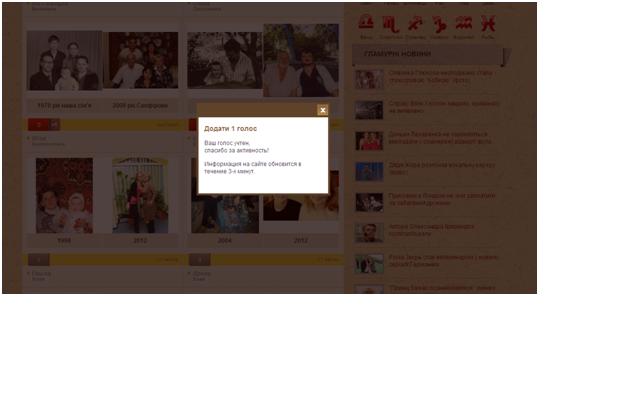Image resolution: width=640 pixels, height=400 pixels.
Task: Open the 1998 photo with red carpet background
Action: point(64,196)
